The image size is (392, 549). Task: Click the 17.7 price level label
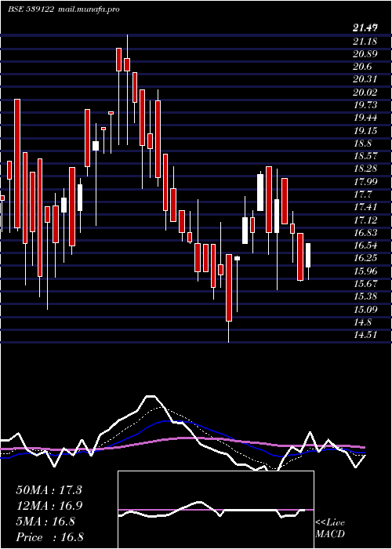pyautogui.click(x=362, y=195)
